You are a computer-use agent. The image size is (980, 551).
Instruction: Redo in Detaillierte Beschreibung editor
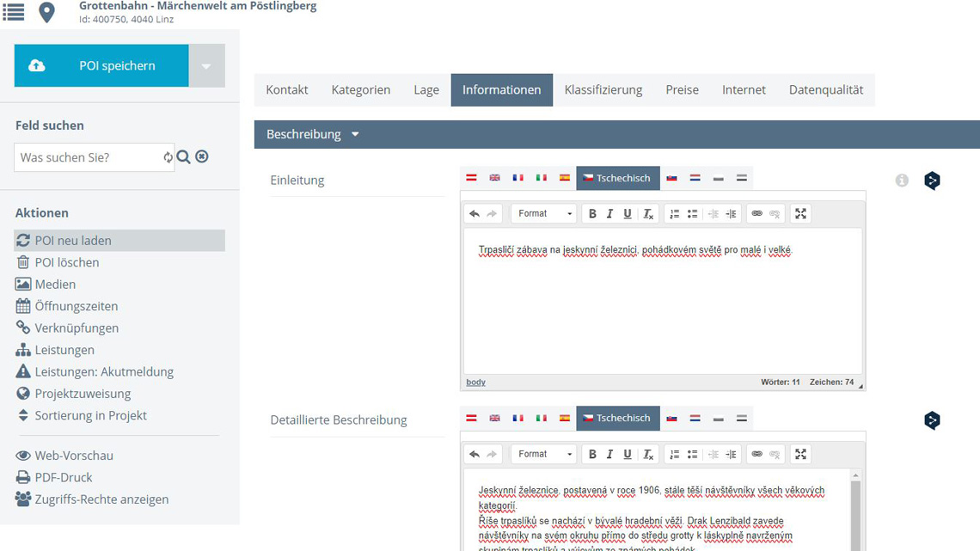[492, 454]
